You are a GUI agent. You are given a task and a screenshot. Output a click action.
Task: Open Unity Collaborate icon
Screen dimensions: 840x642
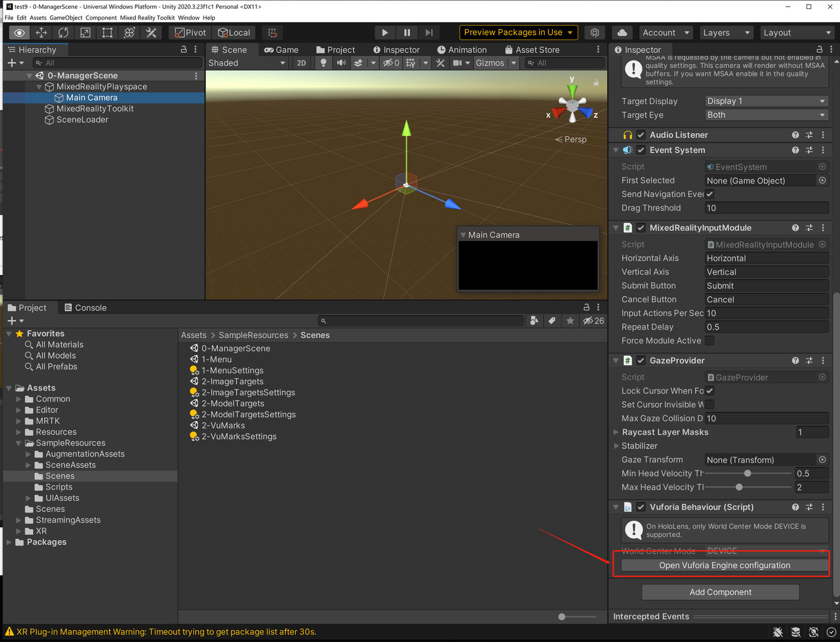click(x=595, y=32)
